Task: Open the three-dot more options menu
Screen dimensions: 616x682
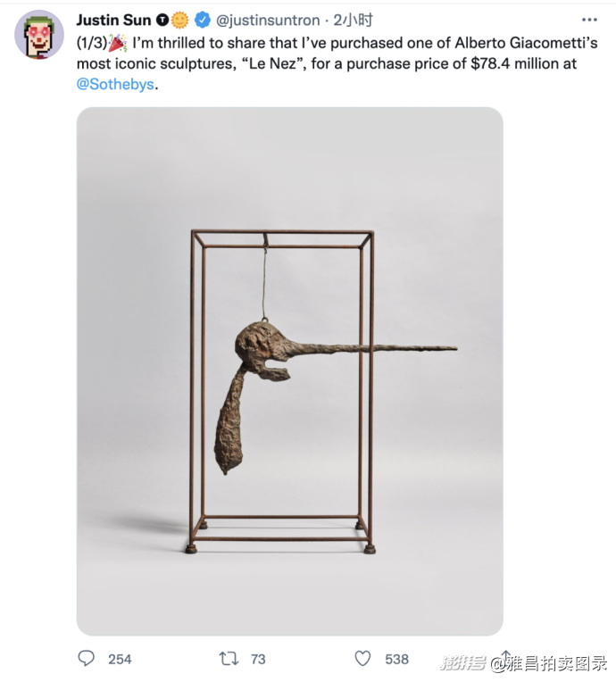Action: 589,20
